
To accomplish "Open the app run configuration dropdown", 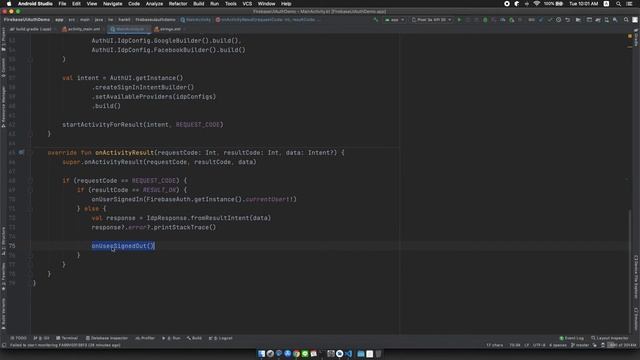I will 394,20.
